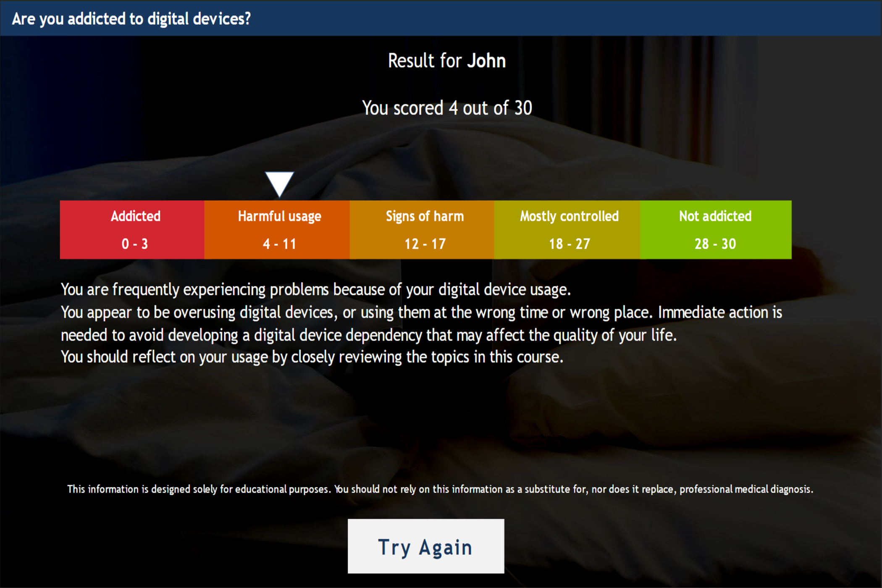This screenshot has height=588, width=882.
Task: Click the white triangle score marker
Action: [279, 184]
